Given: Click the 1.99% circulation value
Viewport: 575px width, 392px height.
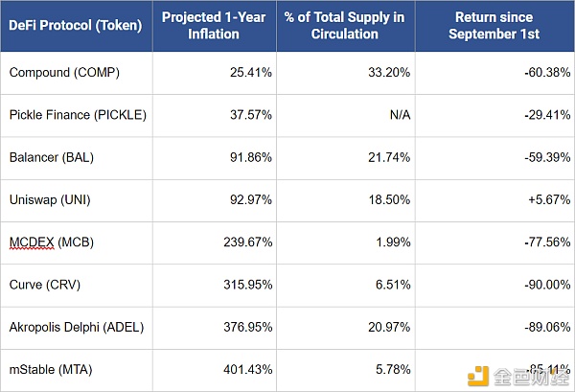Looking at the screenshot, I should pyautogui.click(x=393, y=242).
